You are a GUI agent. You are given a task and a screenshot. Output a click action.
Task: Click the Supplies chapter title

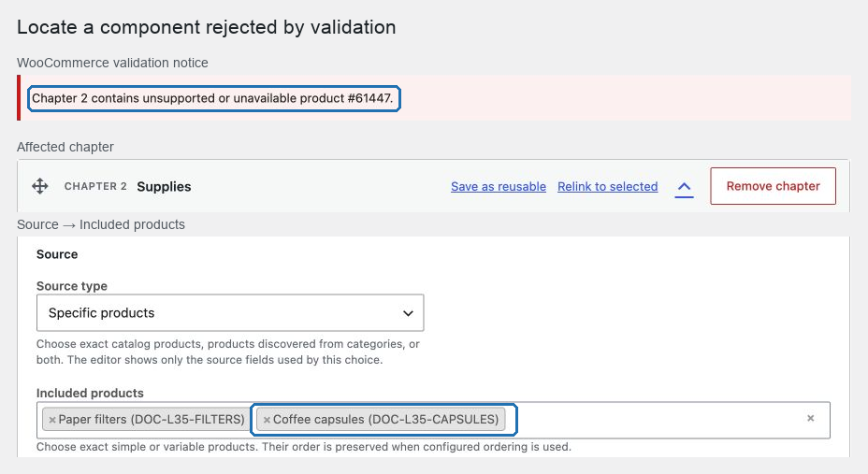pos(164,187)
